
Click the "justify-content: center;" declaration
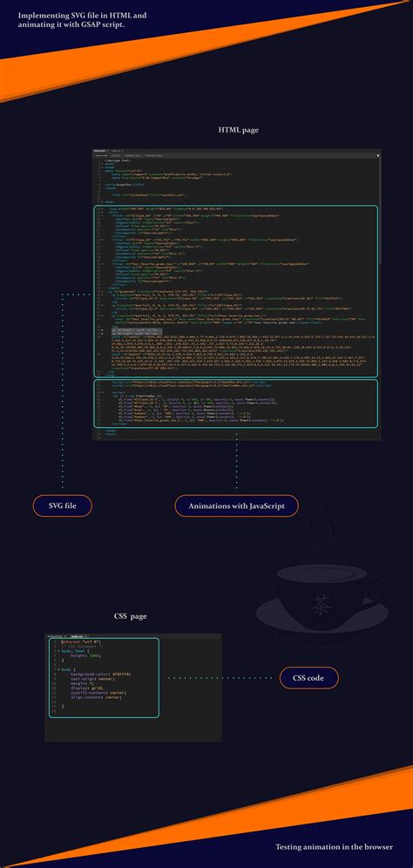pos(98,693)
